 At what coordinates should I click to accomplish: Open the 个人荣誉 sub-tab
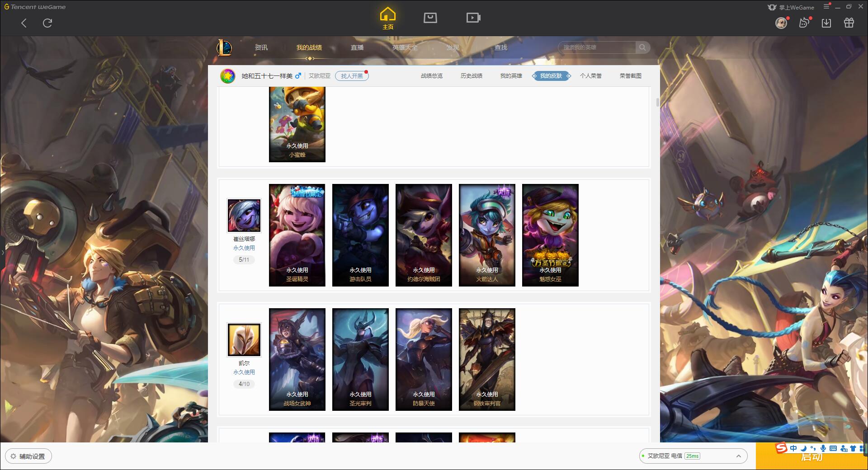coord(591,76)
